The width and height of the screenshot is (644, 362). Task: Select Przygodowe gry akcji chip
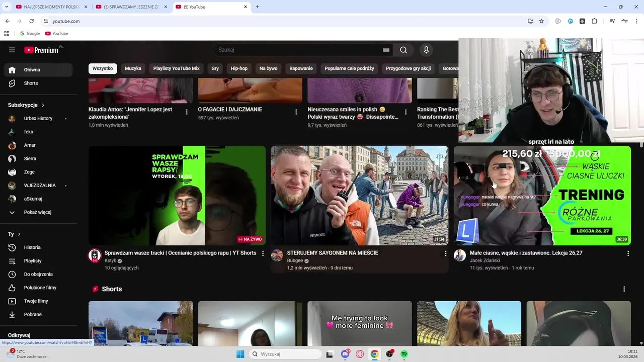click(409, 68)
